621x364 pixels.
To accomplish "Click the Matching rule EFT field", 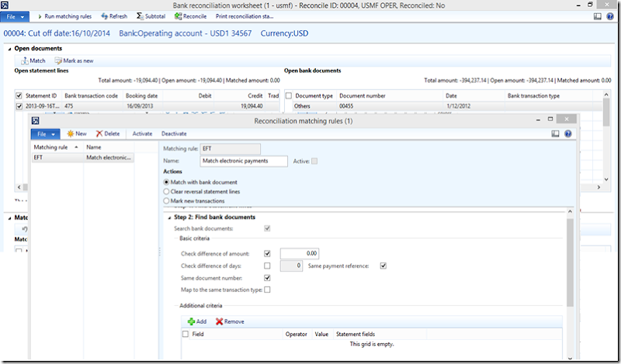I will 230,149.
